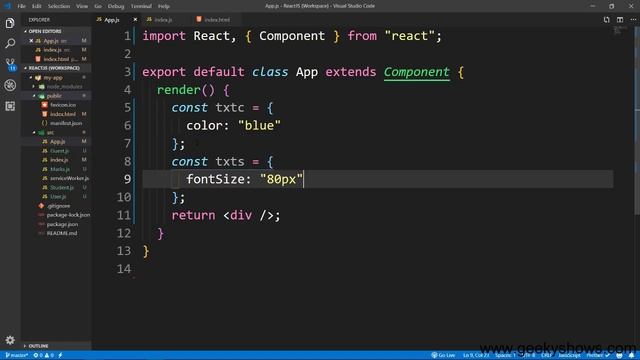Viewport: 640px width, 360px height.
Task: Open Student.js in src folder
Action: 62,188
